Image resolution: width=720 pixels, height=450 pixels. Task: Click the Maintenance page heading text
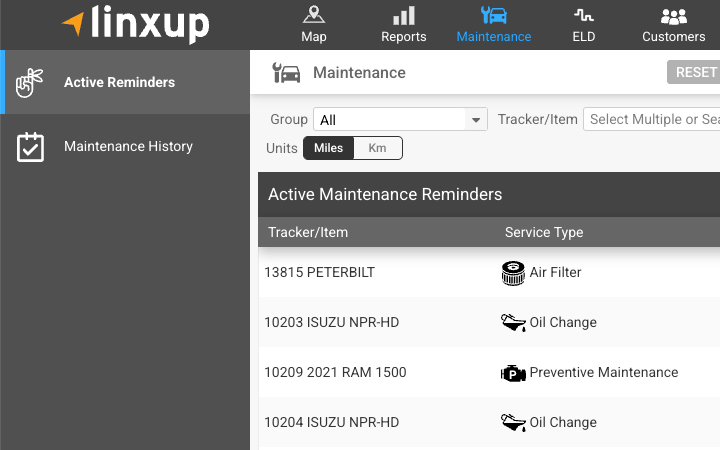(359, 73)
